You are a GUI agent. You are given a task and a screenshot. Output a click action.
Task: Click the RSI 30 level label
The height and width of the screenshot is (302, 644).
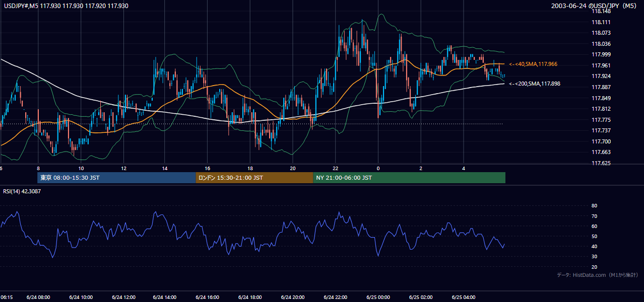pos(595,257)
